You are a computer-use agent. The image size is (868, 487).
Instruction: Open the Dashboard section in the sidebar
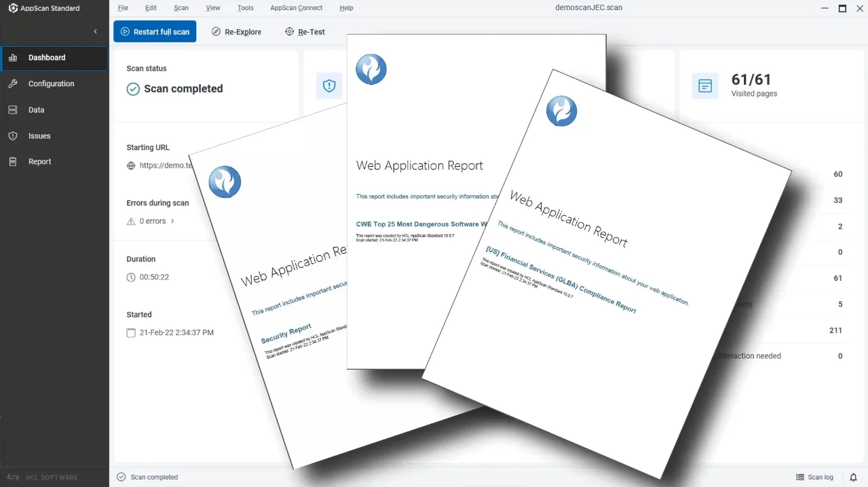point(45,58)
